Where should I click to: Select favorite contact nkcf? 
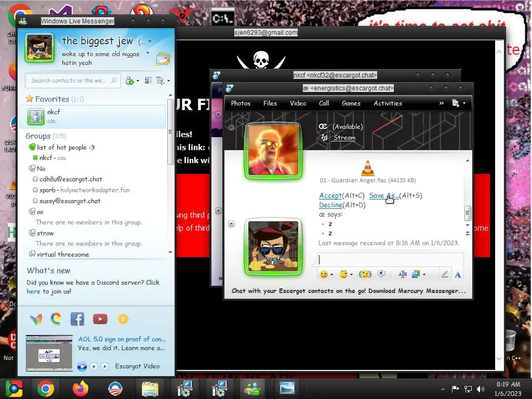point(92,116)
